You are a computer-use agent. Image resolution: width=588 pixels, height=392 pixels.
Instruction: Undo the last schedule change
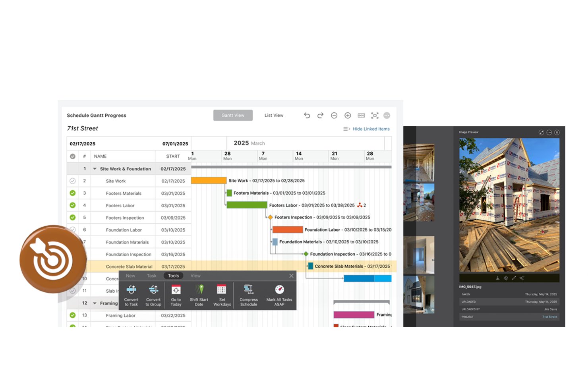[307, 115]
